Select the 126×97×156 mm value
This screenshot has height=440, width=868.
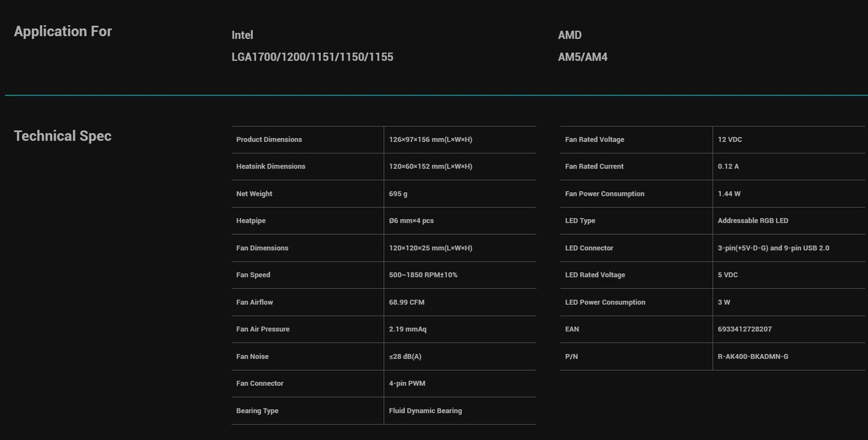tap(430, 139)
